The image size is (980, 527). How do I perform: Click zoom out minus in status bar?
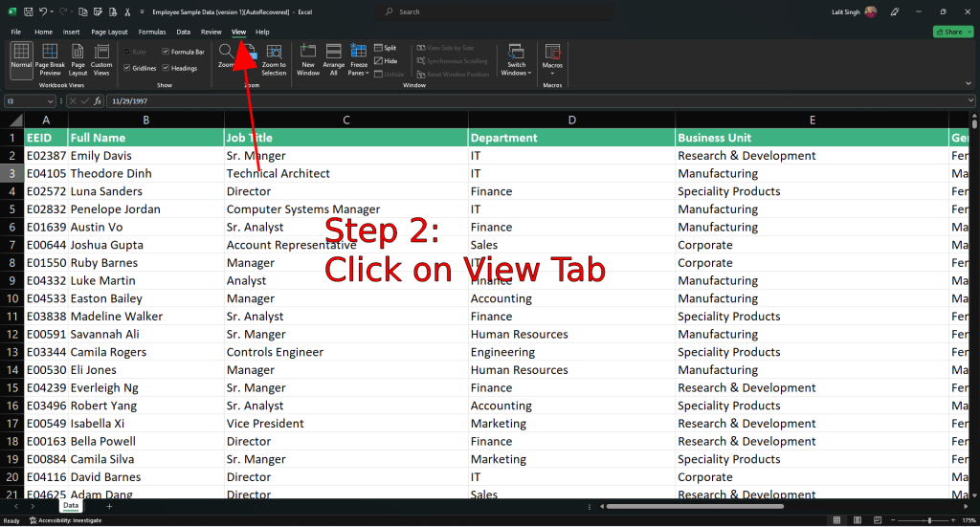click(893, 520)
